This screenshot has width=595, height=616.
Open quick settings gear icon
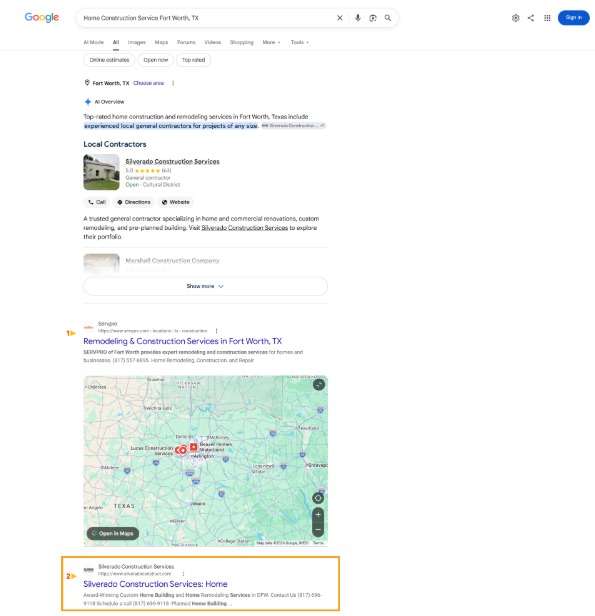click(515, 18)
